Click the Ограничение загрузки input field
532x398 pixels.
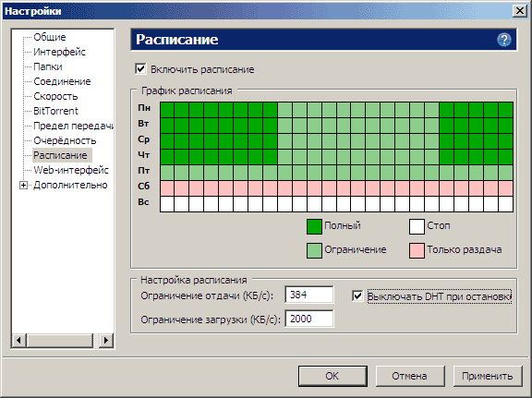(309, 319)
